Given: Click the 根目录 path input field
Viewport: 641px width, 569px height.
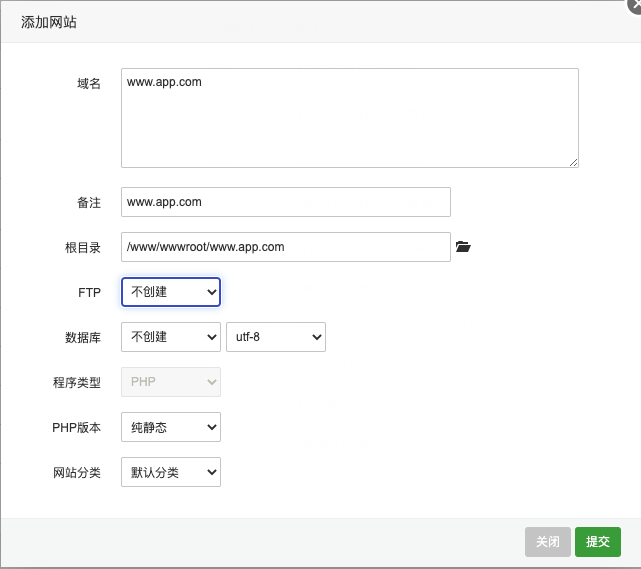Looking at the screenshot, I should [285, 247].
